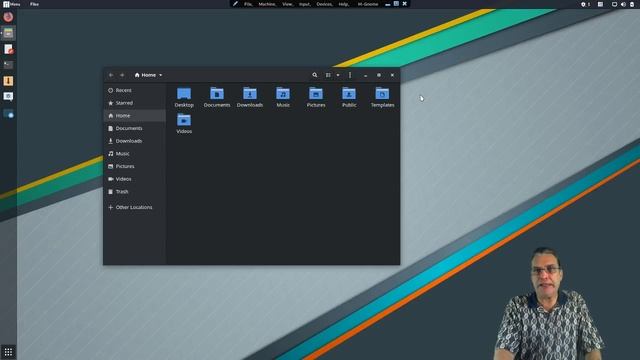640x360 pixels.
Task: Open the VirtualBox Devices menu
Action: pos(324,4)
